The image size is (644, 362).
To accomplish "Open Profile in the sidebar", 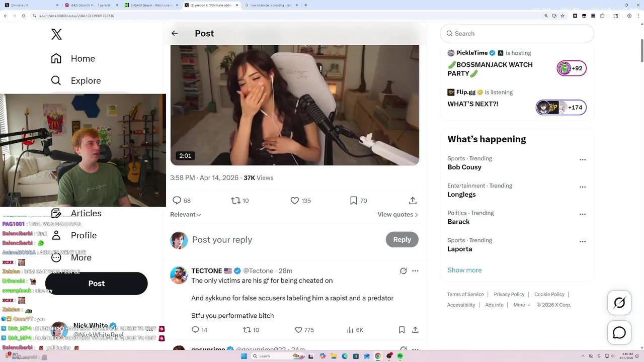I will click(x=74, y=235).
